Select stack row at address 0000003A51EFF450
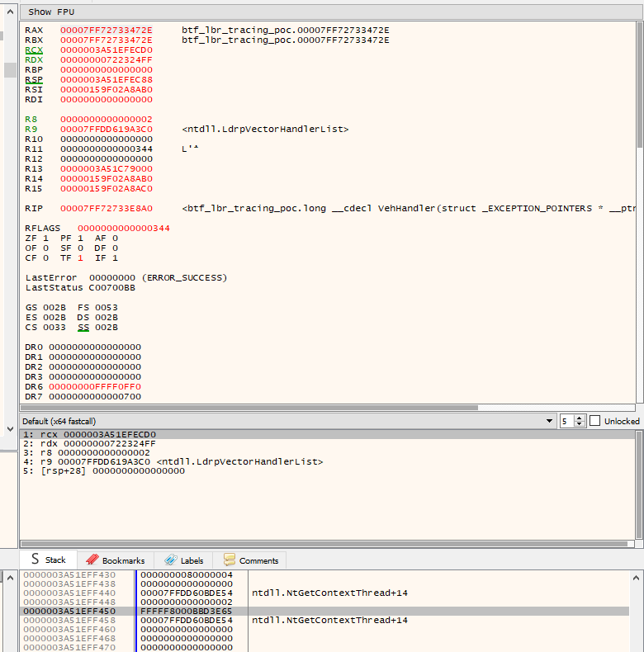Viewport: 644px width, 652px height. (70, 611)
